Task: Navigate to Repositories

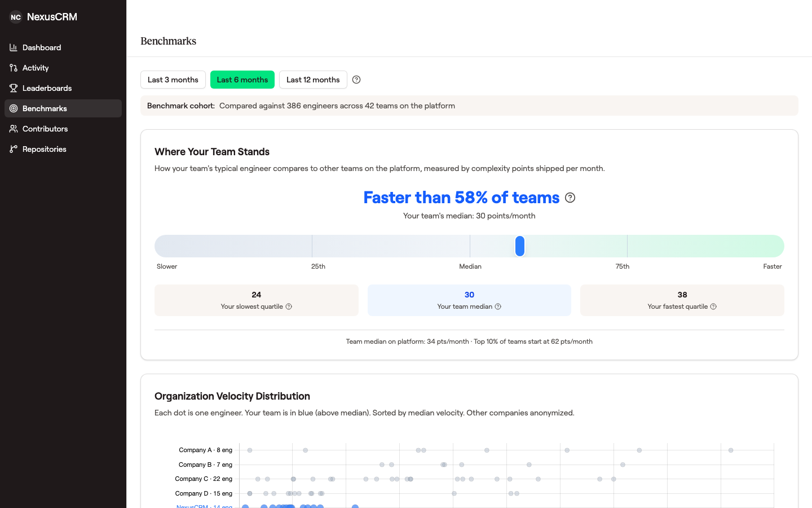Action: (x=63, y=149)
